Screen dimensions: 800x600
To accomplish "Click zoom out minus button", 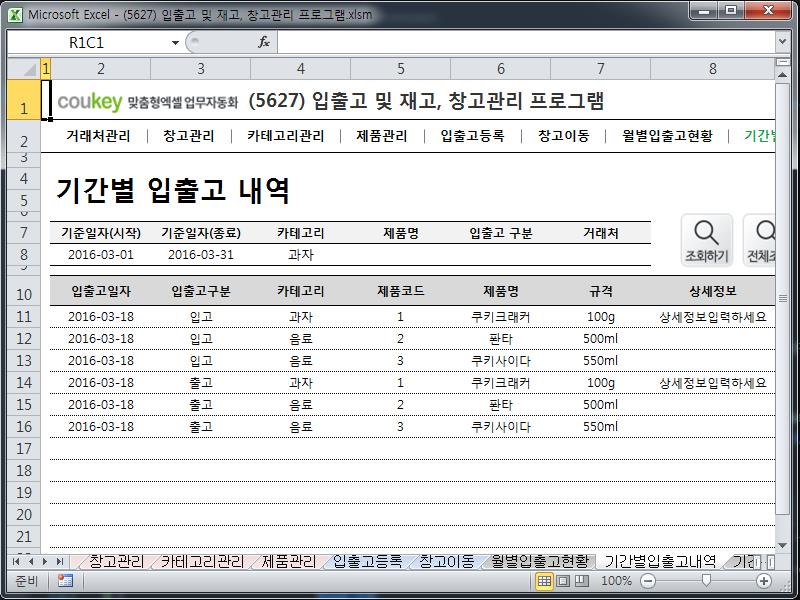I will coord(648,581).
